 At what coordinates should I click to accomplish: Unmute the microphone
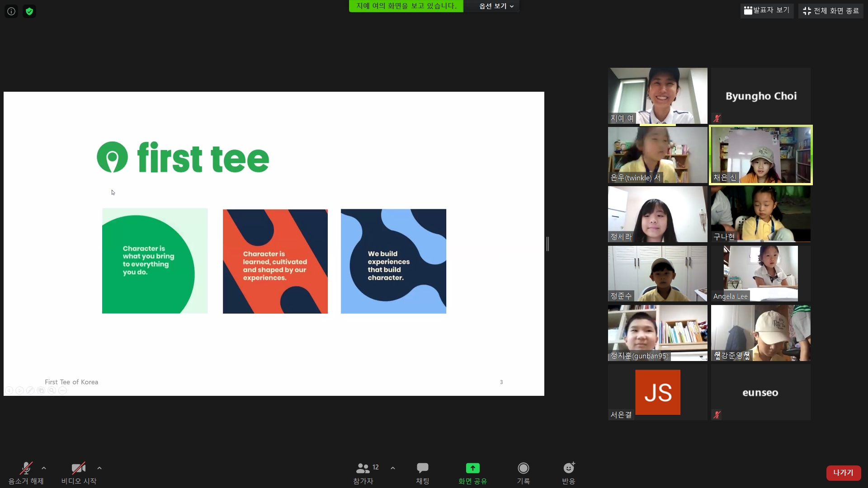(26, 468)
